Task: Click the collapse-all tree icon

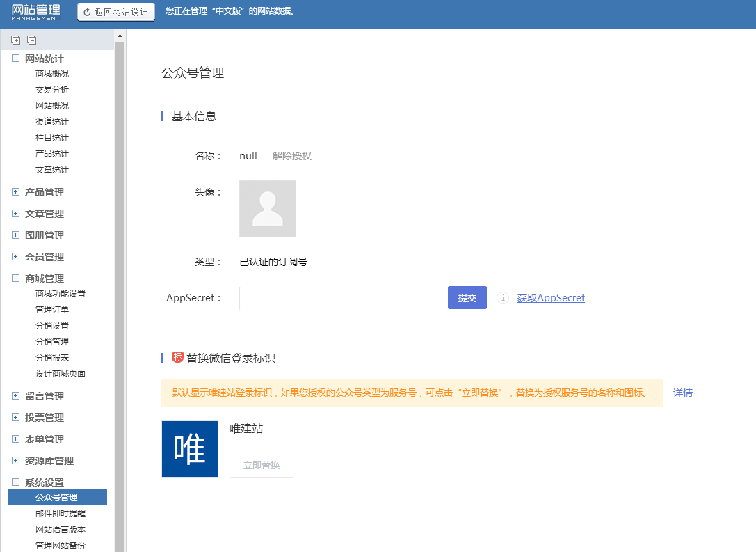Action: pyautogui.click(x=31, y=40)
